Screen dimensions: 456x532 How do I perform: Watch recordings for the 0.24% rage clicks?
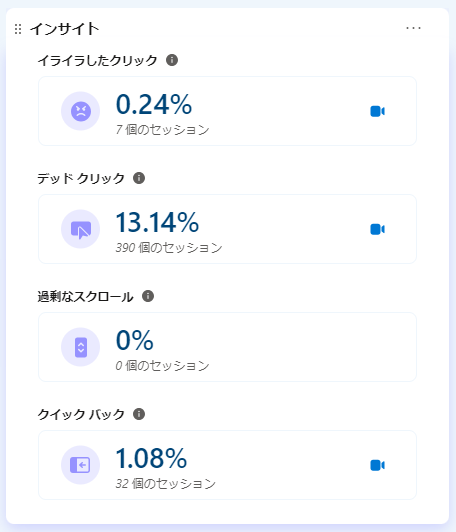coord(377,111)
